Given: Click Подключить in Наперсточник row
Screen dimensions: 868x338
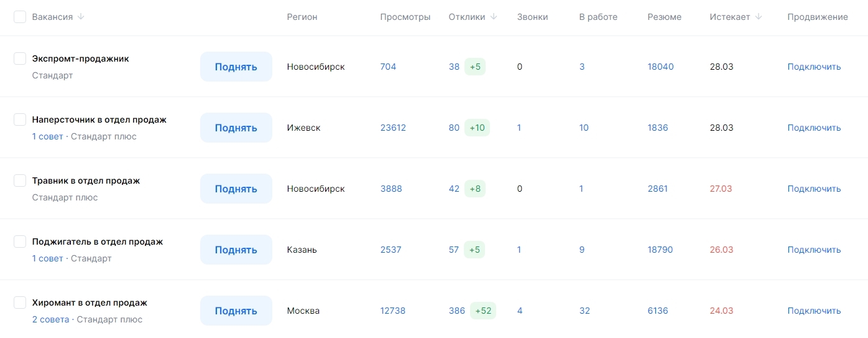Looking at the screenshot, I should point(814,128).
